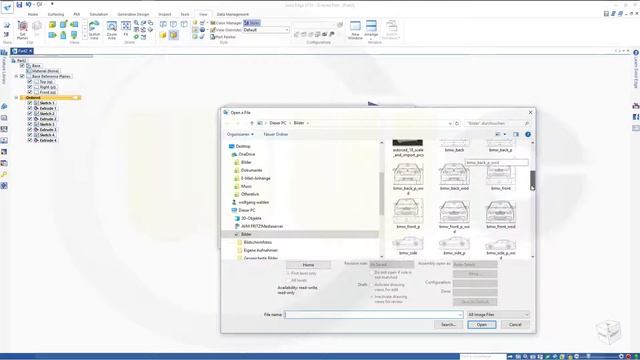Toggle the checkbox beside Sketch 1
This screenshot has width=640, height=360.
point(30,103)
